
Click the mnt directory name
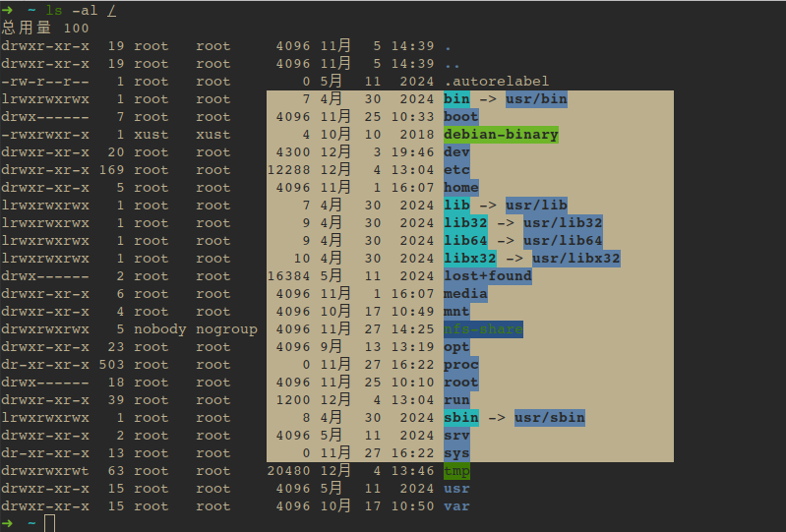[x=456, y=312]
